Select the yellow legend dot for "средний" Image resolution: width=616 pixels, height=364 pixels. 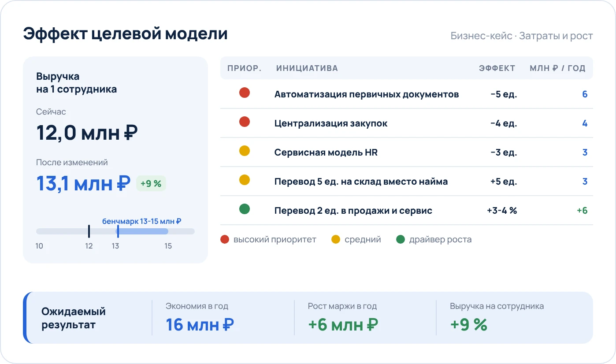point(336,240)
